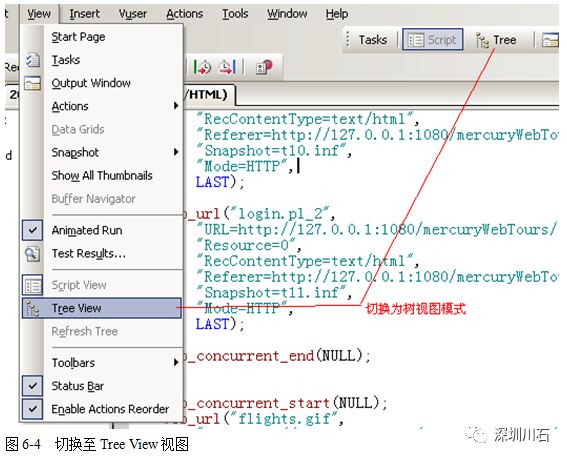Click the Tree toolbar icon
Image resolution: width=567 pixels, height=459 pixels.
pos(482,40)
